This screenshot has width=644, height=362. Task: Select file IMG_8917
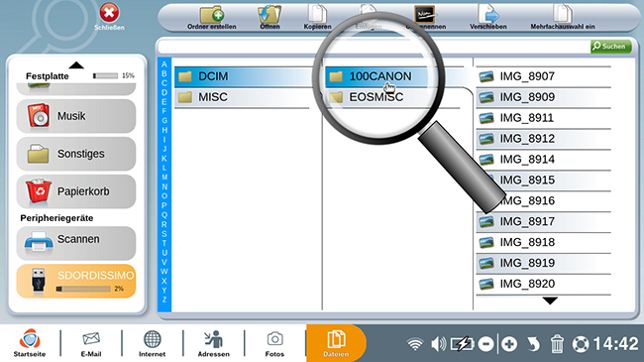coord(543,221)
